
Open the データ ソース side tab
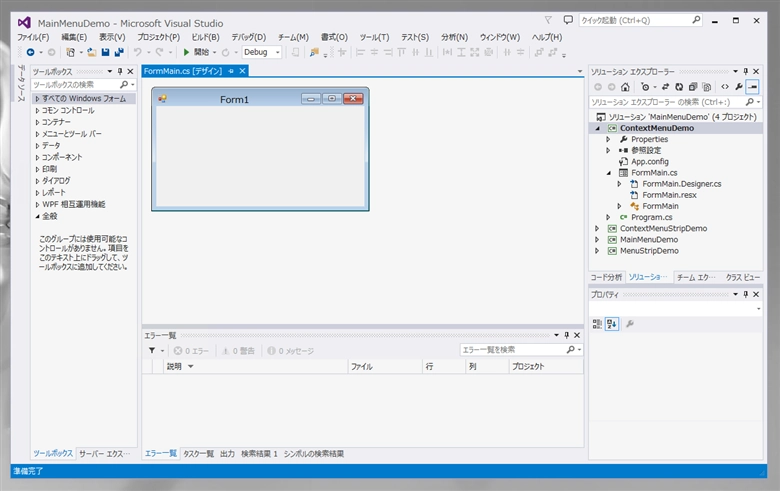[x=21, y=83]
